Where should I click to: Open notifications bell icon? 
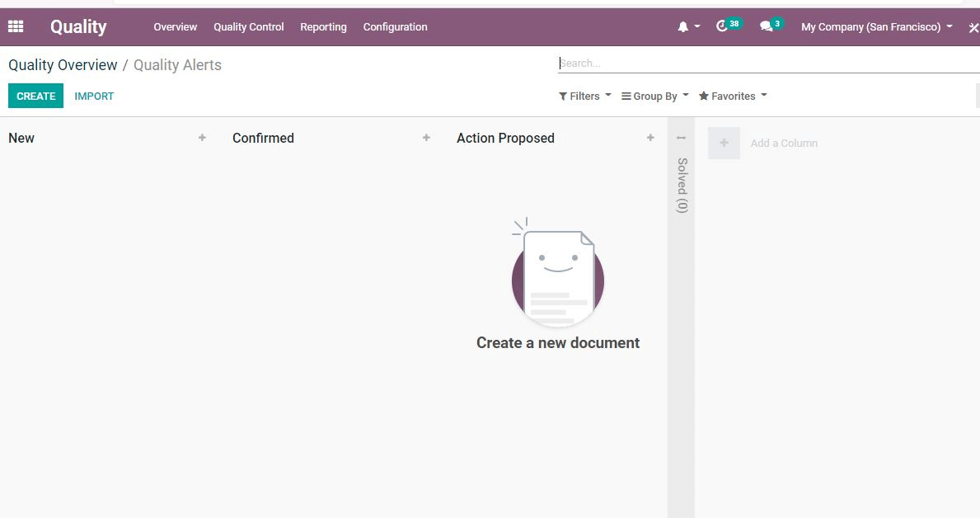(683, 27)
